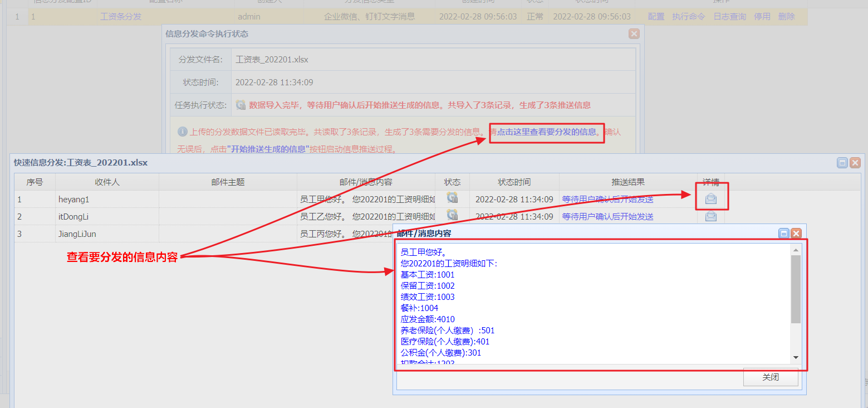Click the 正常 status cell

(535, 17)
